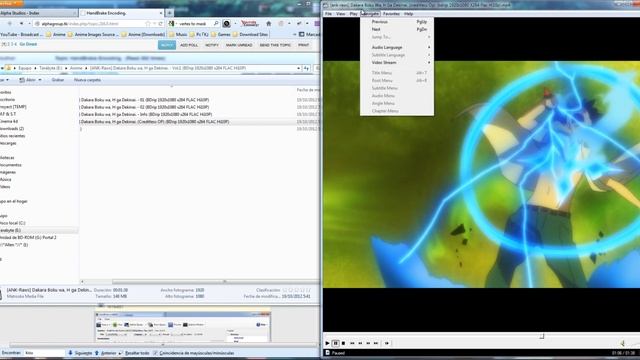Select the Dakara Boku wa 01 file

click(x=145, y=100)
